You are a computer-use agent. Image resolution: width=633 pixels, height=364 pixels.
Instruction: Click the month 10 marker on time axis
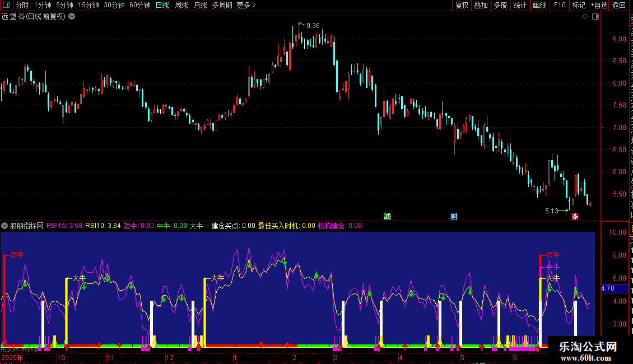coord(60,357)
